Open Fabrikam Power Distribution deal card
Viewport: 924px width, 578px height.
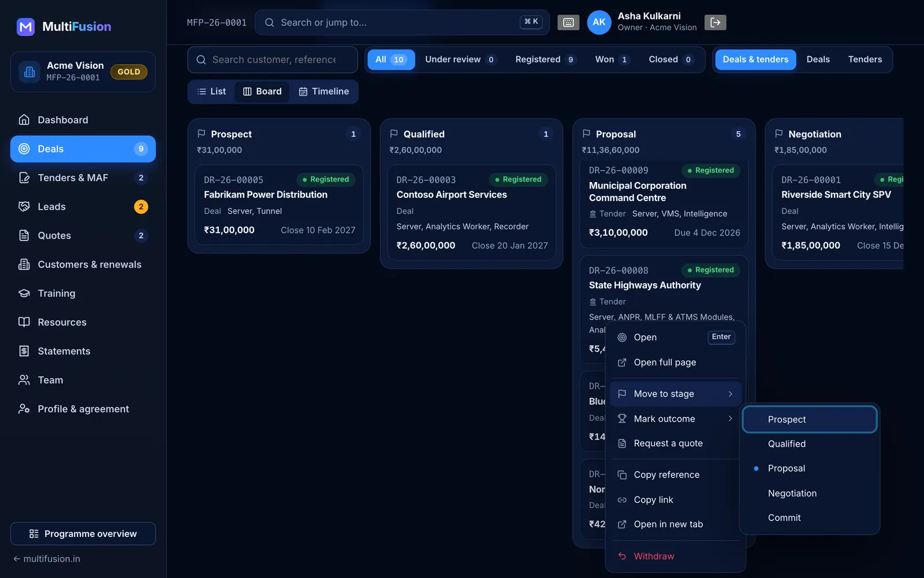tap(279, 205)
